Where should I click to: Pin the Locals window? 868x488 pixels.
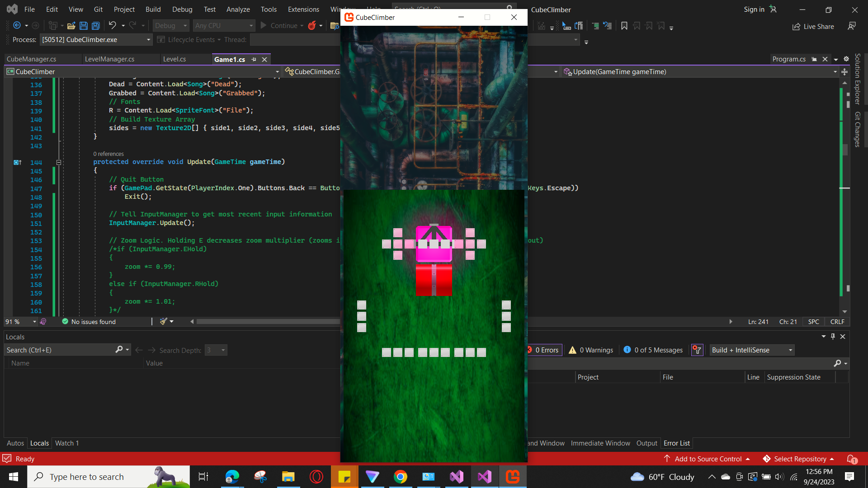pos(832,337)
